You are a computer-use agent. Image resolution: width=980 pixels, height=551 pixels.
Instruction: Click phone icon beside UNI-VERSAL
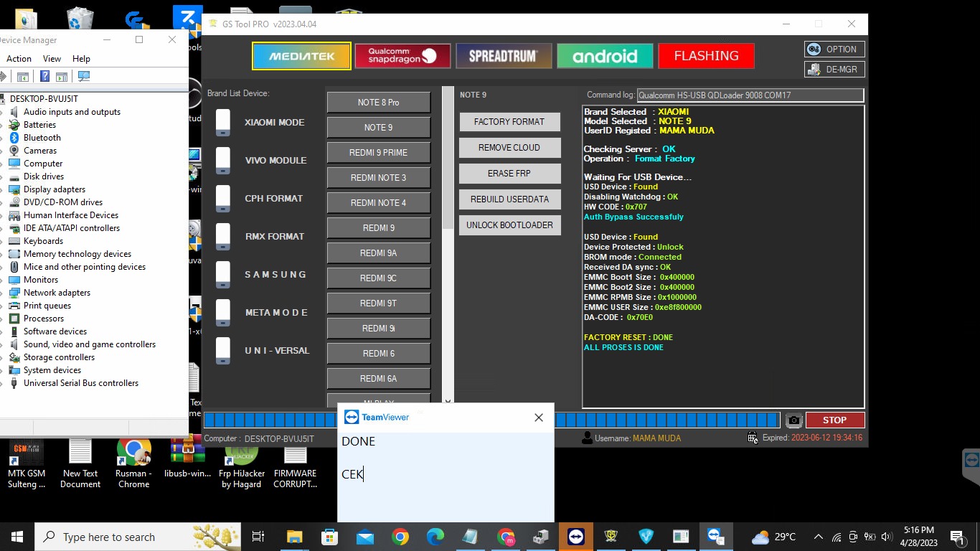click(223, 351)
